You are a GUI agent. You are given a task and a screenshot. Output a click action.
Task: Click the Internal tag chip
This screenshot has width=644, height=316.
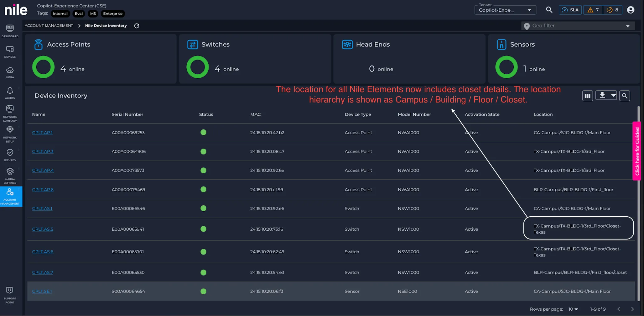[60, 14]
